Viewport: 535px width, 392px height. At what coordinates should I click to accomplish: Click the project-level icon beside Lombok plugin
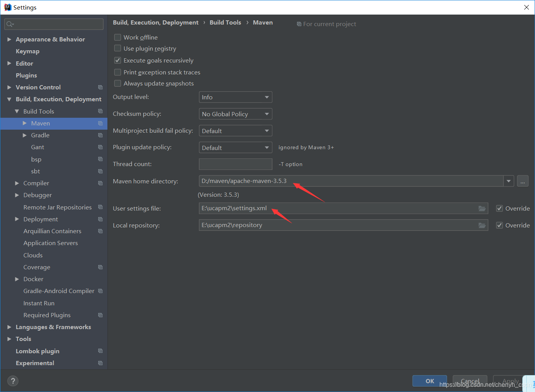[100, 351]
